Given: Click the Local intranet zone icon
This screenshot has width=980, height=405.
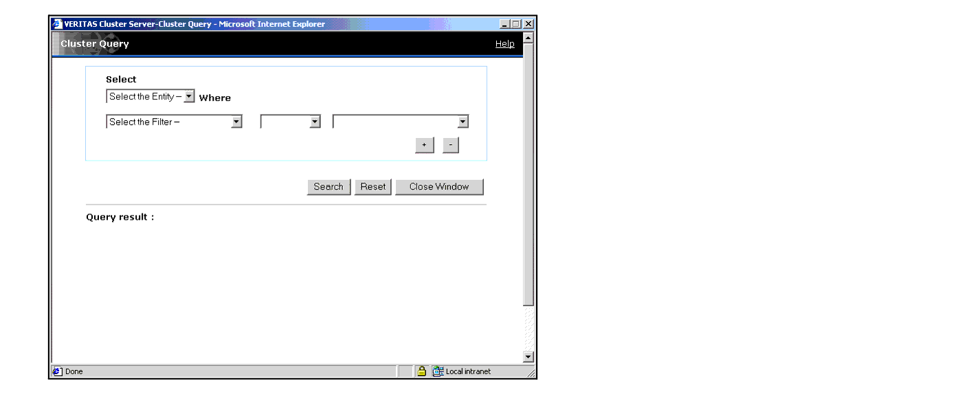Looking at the screenshot, I should [438, 371].
